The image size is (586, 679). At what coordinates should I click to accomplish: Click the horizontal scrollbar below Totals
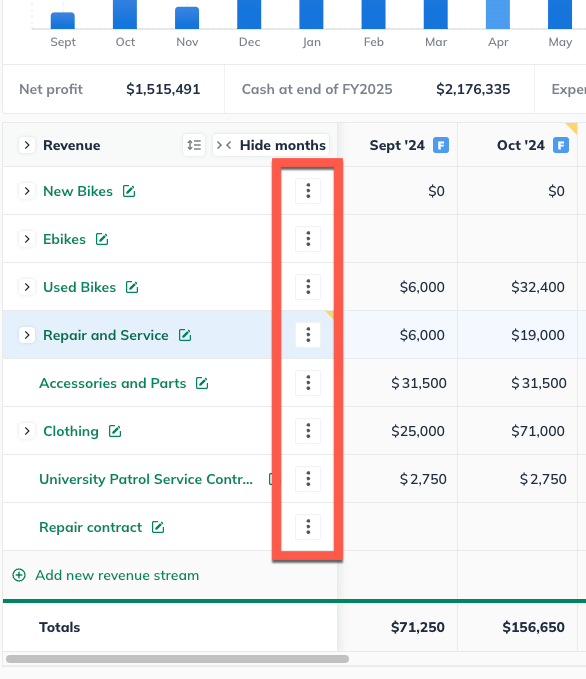coord(178,659)
